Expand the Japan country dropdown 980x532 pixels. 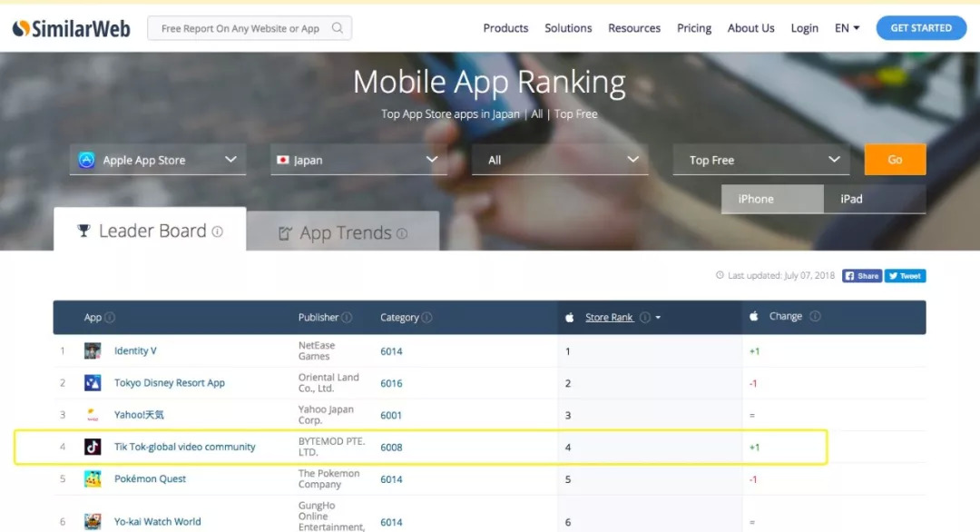point(358,160)
